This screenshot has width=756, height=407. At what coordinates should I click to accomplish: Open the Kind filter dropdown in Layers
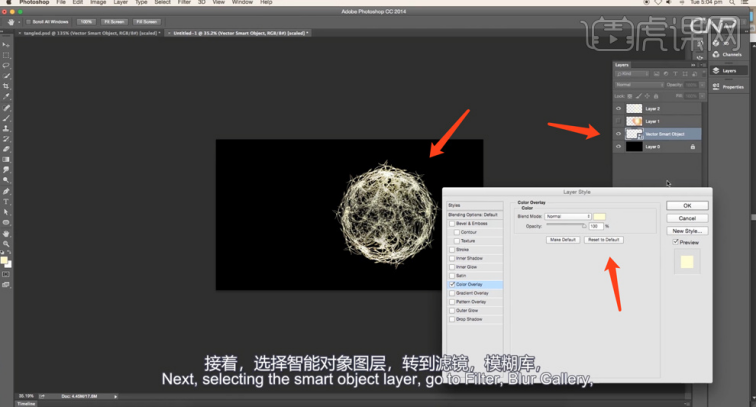click(632, 74)
